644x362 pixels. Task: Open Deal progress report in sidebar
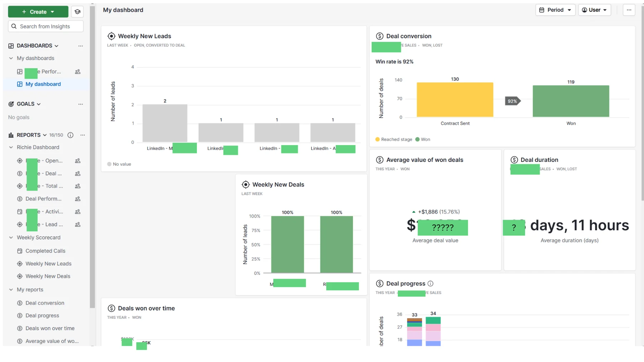[x=42, y=316]
